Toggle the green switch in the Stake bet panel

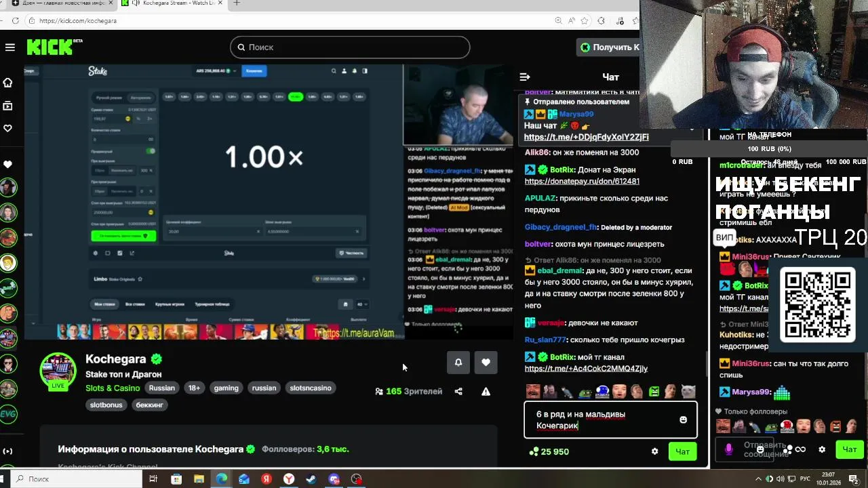tap(151, 151)
